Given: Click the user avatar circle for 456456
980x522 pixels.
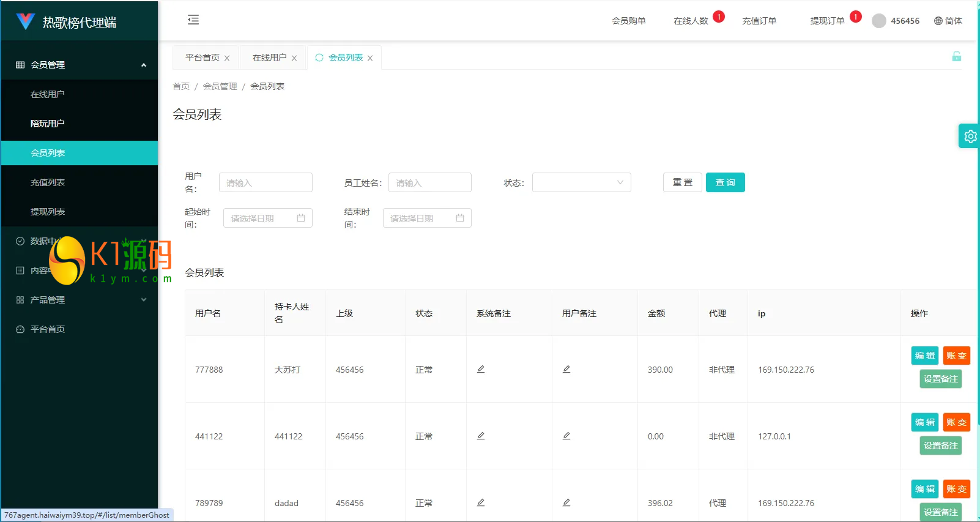Looking at the screenshot, I should (879, 21).
